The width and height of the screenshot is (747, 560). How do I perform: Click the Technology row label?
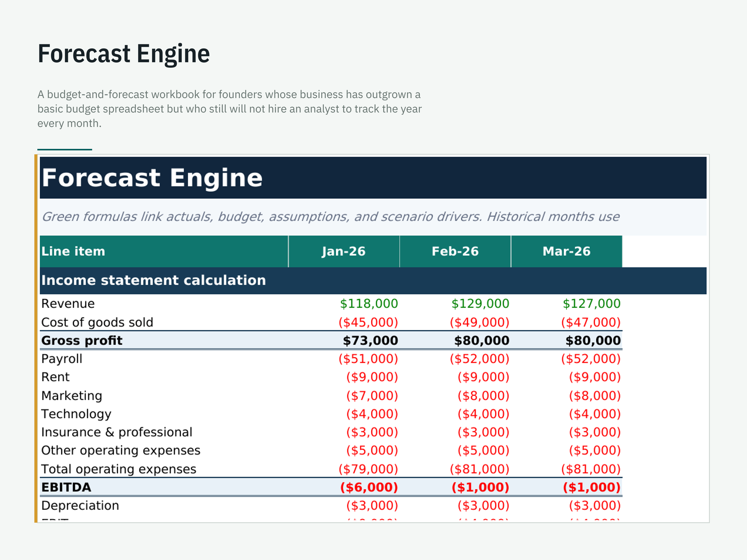[76, 414]
